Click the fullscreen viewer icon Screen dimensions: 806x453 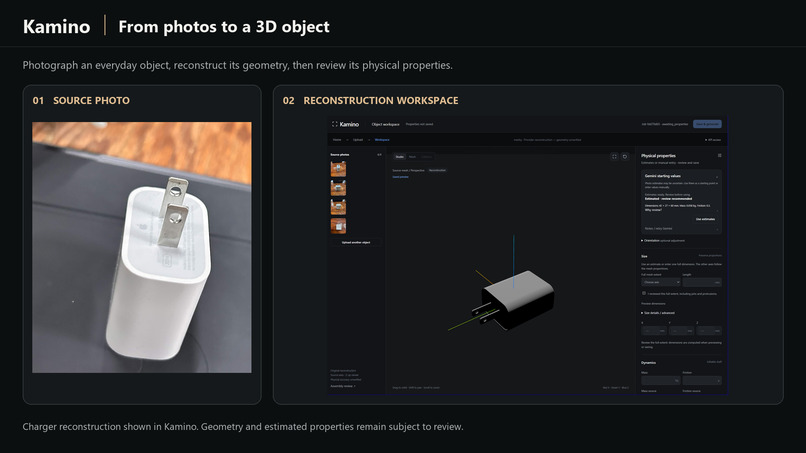614,156
